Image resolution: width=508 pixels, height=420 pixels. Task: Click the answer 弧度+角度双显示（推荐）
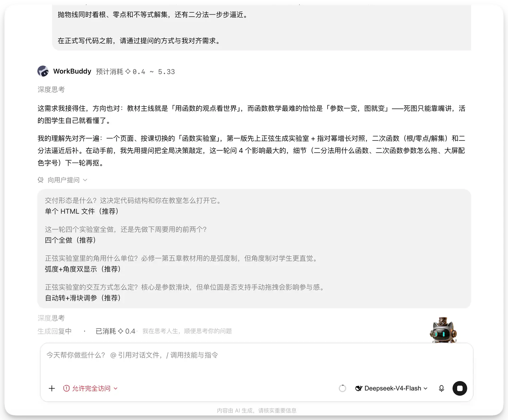click(x=83, y=269)
